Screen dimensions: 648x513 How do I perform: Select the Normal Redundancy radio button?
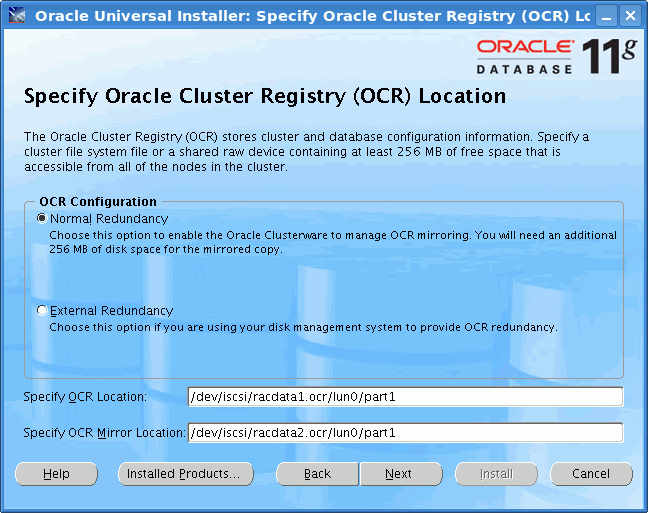[42, 218]
